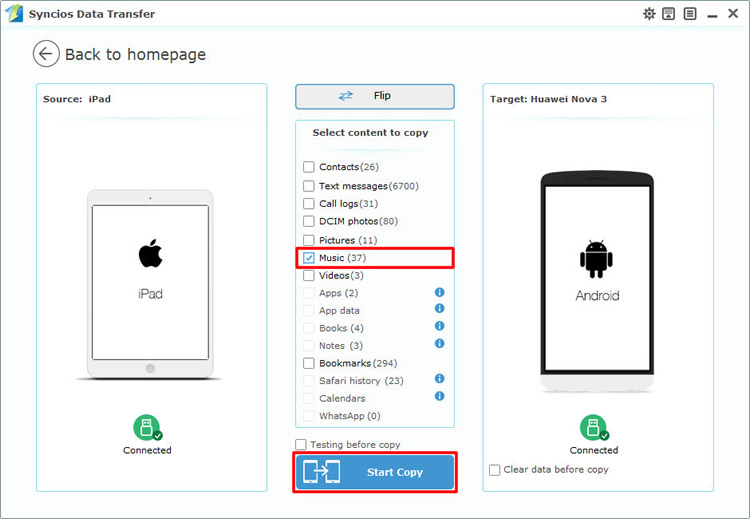The width and height of the screenshot is (750, 519).
Task: Click the Syncios app logo
Action: point(13,13)
